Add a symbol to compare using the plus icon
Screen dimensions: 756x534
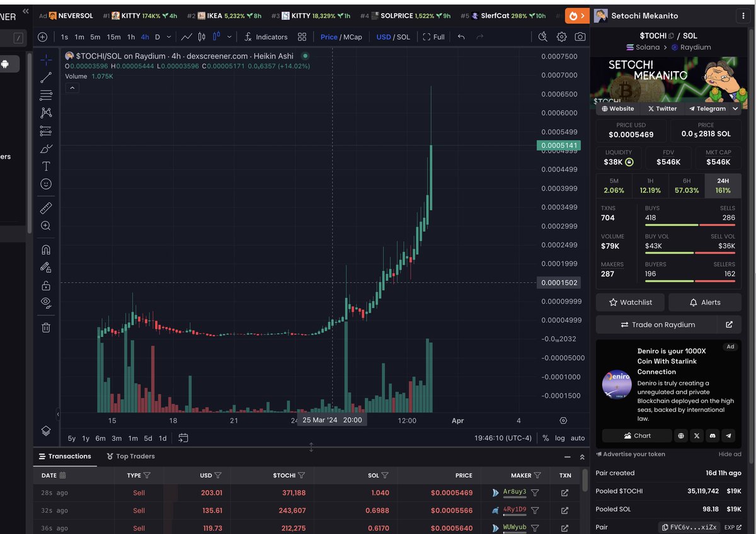42,37
